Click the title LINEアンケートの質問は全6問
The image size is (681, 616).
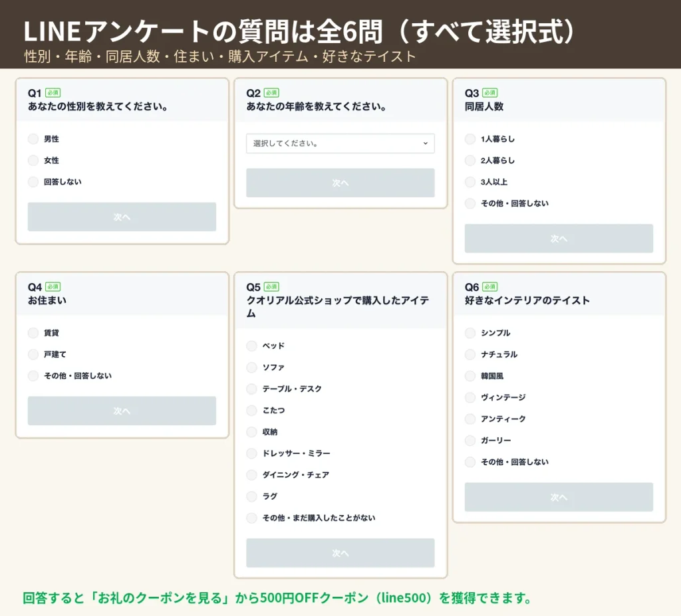click(203, 32)
